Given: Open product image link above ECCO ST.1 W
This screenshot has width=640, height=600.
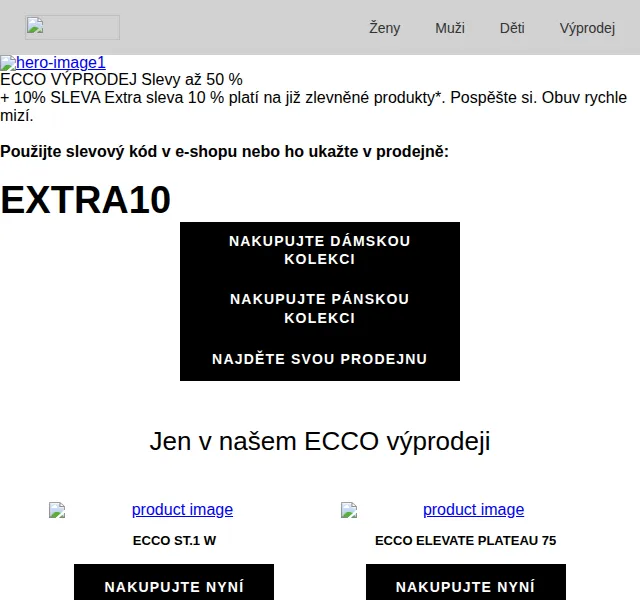Looking at the screenshot, I should [182, 509].
